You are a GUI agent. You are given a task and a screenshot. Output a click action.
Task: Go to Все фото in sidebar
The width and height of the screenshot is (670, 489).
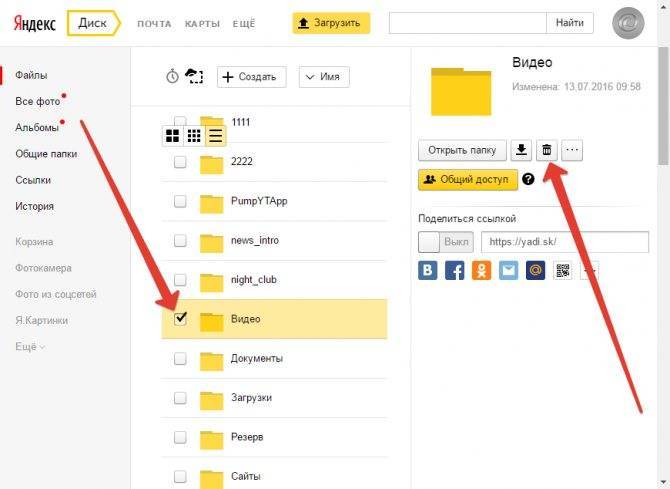pyautogui.click(x=38, y=101)
